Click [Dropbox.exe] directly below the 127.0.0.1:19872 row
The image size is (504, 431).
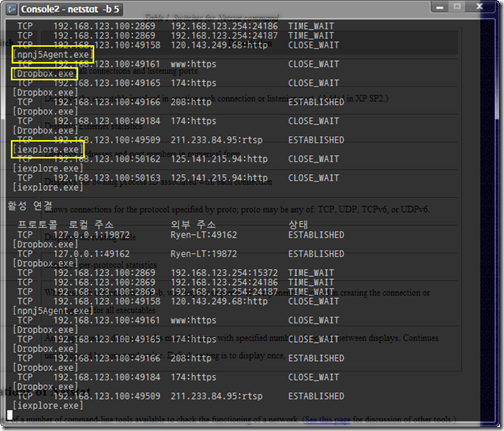pyautogui.click(x=45, y=244)
